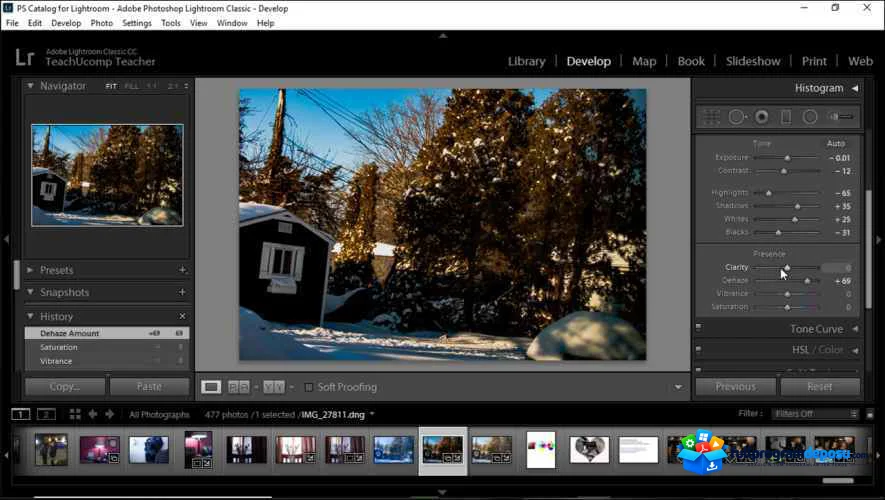Screen dimensions: 885x500
Task: Select the Graduated Filter tool
Action: point(786,117)
